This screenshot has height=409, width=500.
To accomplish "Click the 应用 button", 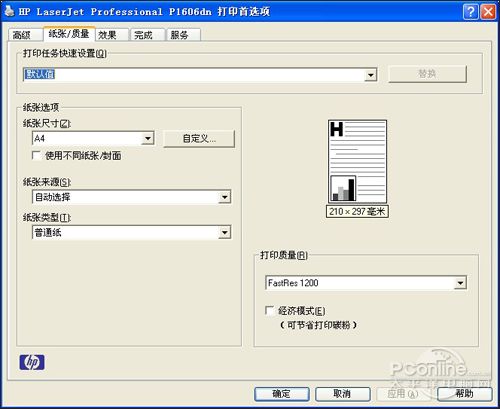I will click(x=403, y=394).
